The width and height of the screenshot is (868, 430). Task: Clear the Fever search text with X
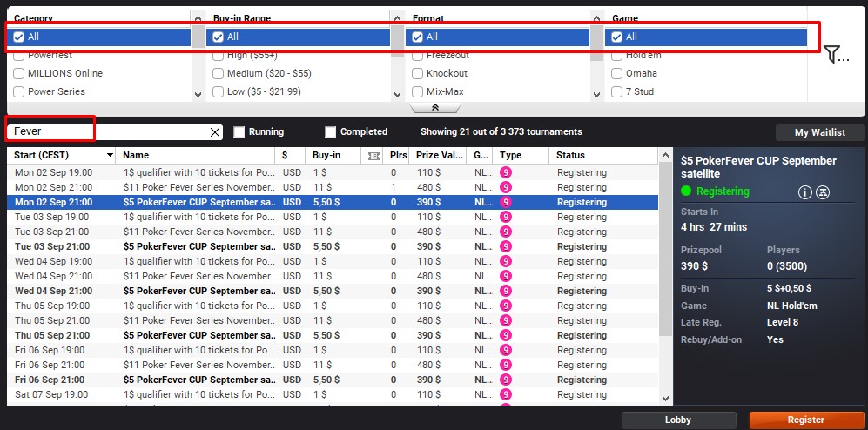click(215, 132)
